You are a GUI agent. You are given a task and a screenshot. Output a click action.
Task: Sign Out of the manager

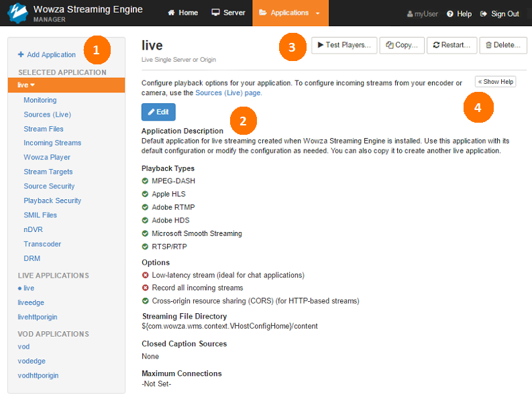coord(500,14)
